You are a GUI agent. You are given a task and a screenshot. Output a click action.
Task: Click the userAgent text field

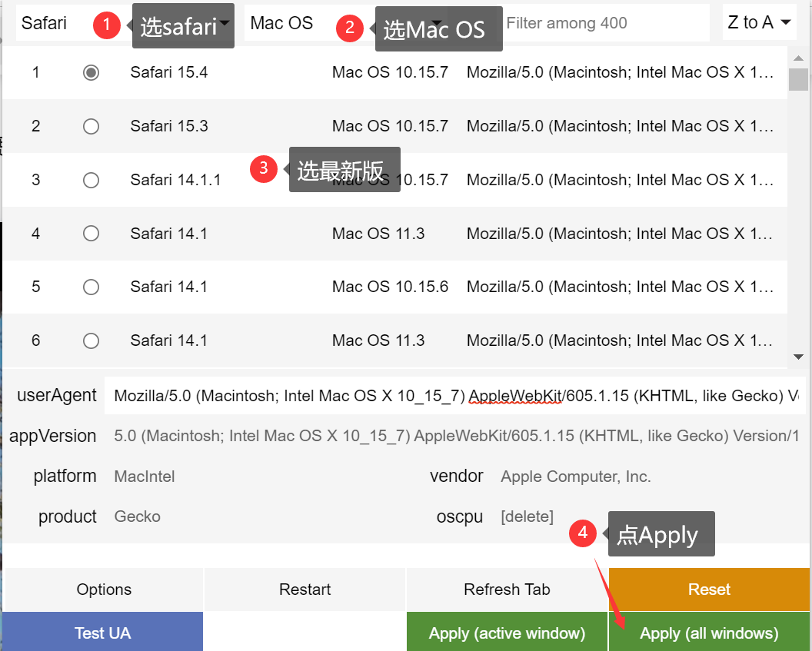pos(455,396)
